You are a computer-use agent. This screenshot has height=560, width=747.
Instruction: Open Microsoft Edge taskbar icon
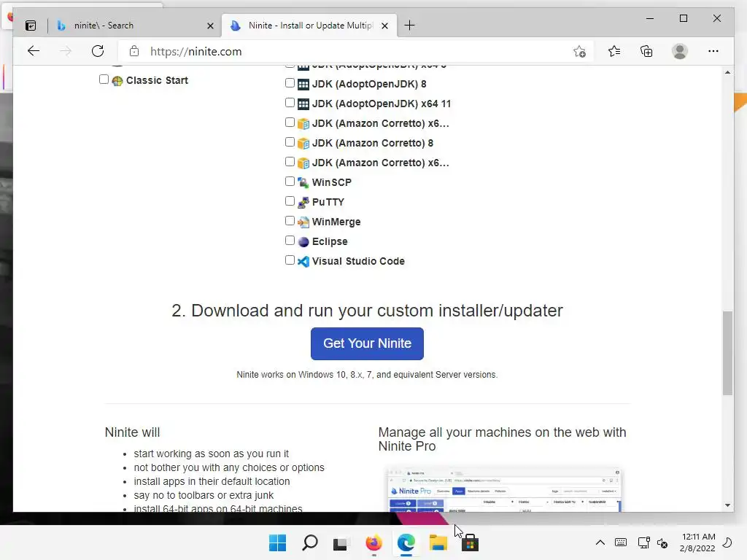[406, 542]
